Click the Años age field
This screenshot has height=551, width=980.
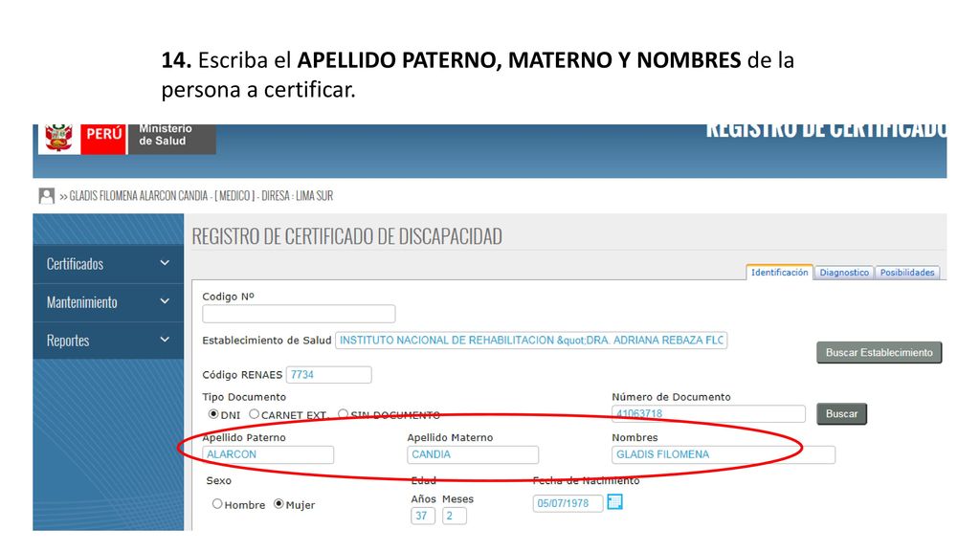(422, 516)
